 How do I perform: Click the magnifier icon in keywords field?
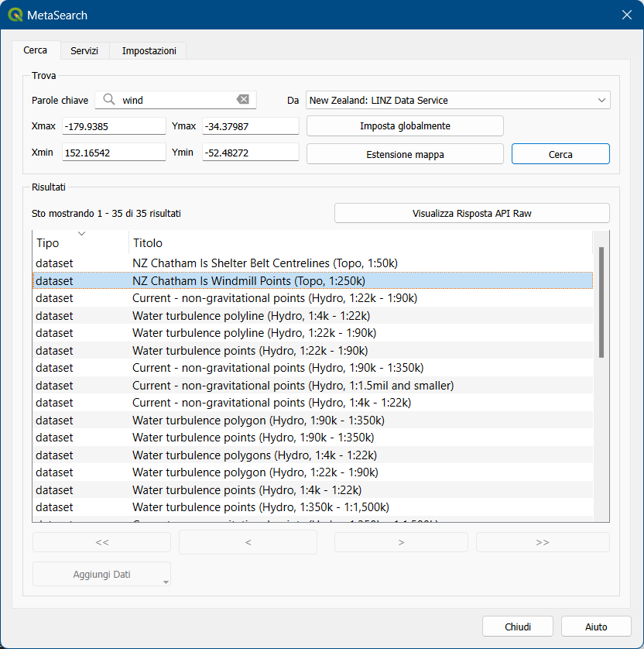click(x=109, y=99)
